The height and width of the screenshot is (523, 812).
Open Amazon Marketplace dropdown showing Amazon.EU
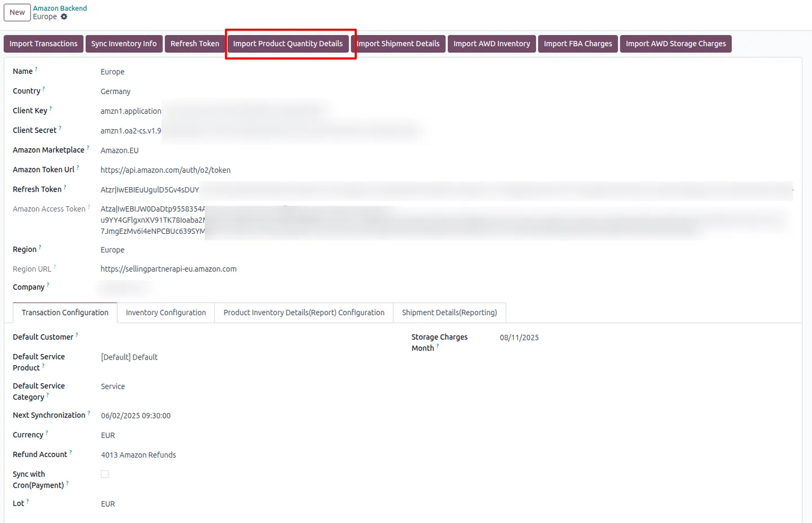tap(120, 151)
